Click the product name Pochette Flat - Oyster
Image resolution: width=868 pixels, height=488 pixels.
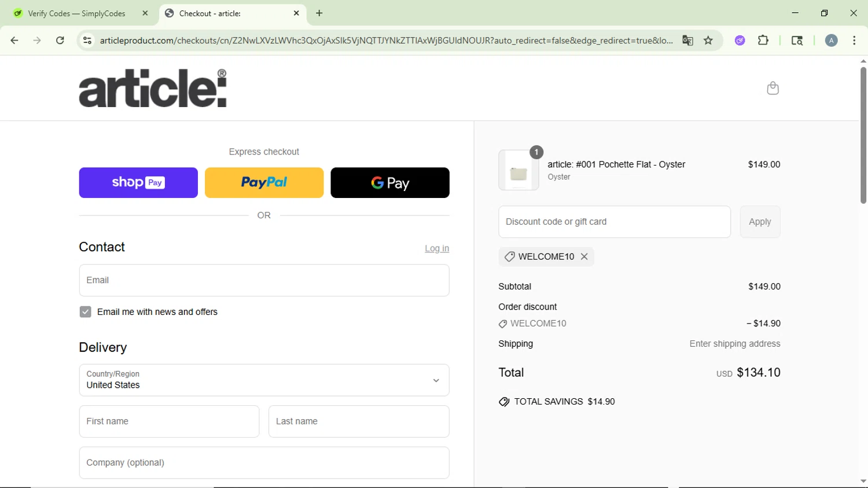616,164
